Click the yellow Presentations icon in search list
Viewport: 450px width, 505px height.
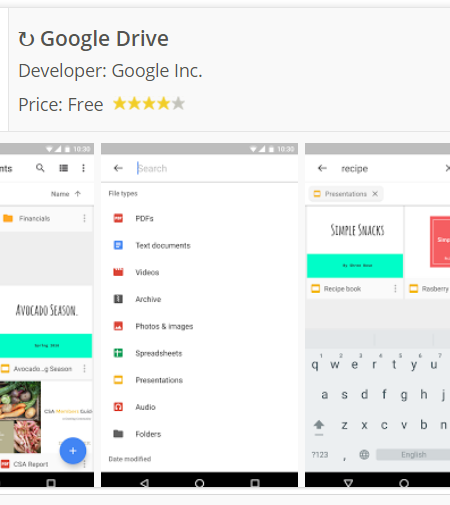[x=118, y=380]
